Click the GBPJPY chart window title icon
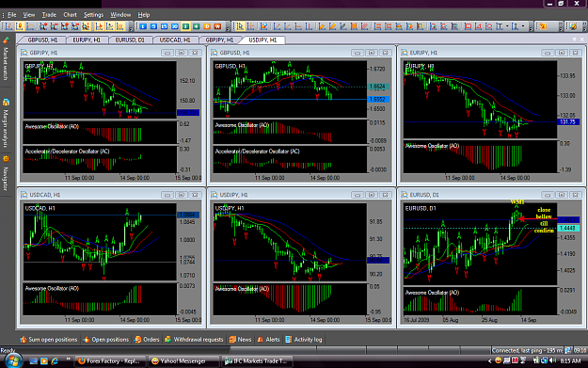 (24, 53)
